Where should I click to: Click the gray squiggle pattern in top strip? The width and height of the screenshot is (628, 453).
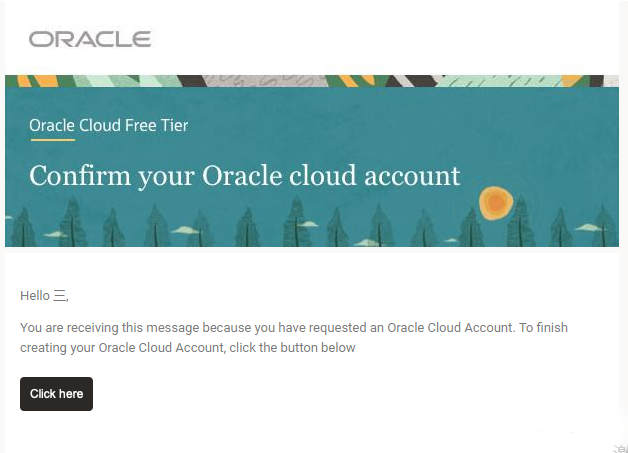pos(266,81)
